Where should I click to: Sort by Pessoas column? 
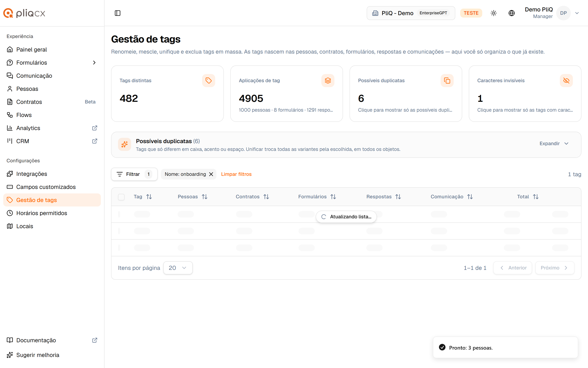coord(193,197)
